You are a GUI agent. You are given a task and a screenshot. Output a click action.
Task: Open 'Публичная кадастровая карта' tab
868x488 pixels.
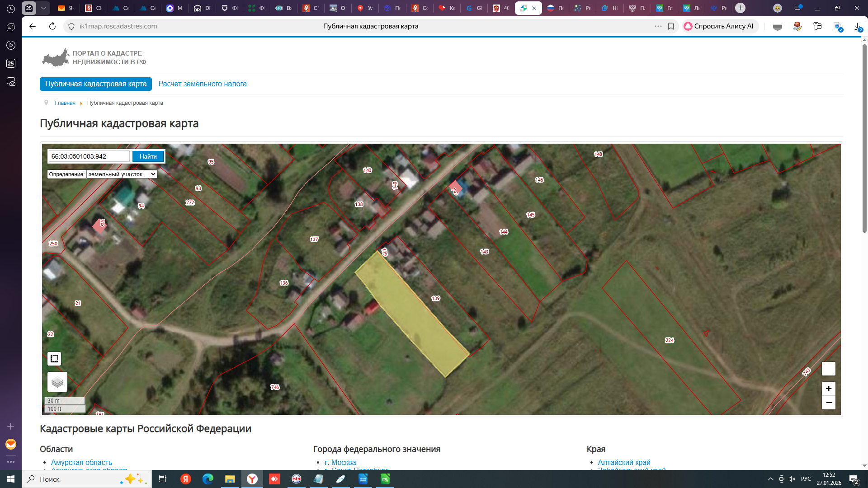95,84
